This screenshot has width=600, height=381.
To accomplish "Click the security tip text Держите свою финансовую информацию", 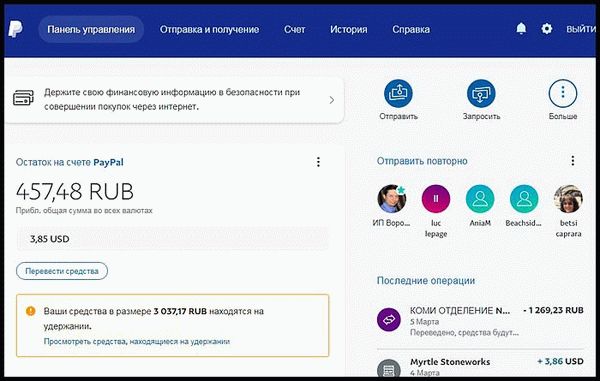I will coord(172,99).
